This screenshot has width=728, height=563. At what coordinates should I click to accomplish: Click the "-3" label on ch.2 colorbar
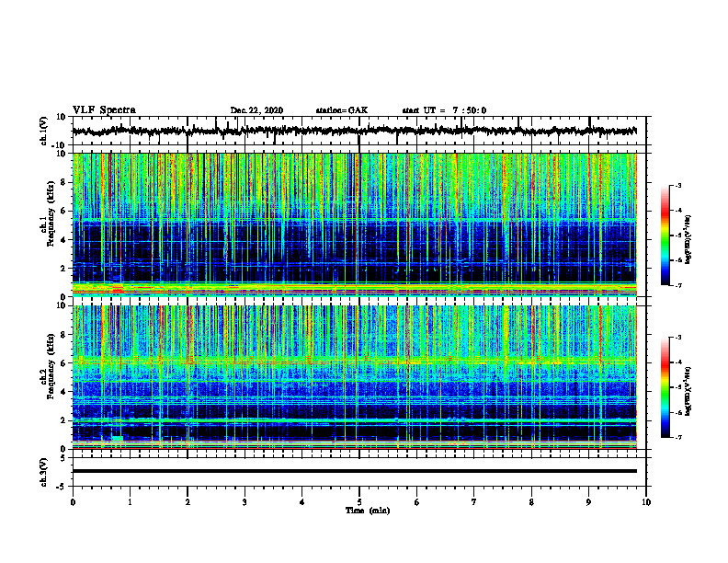(677, 338)
